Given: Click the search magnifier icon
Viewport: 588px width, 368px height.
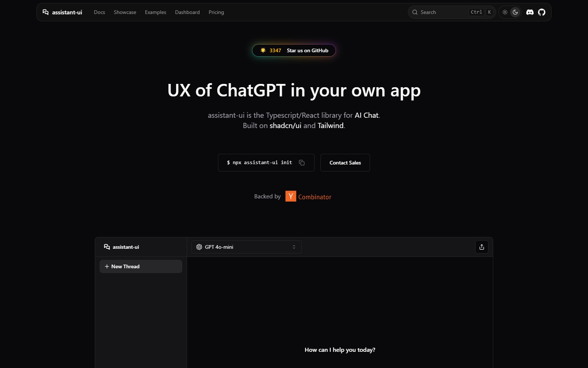Looking at the screenshot, I should 415,12.
